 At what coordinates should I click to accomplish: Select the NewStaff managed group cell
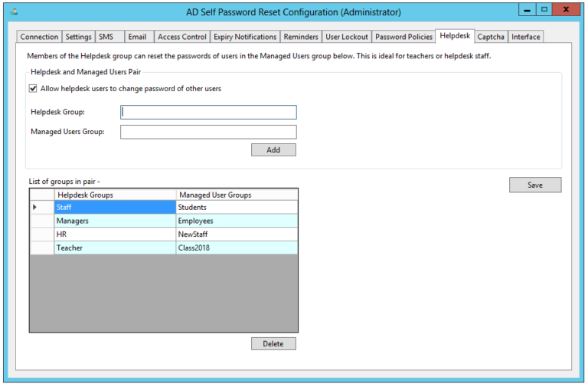[x=237, y=234]
